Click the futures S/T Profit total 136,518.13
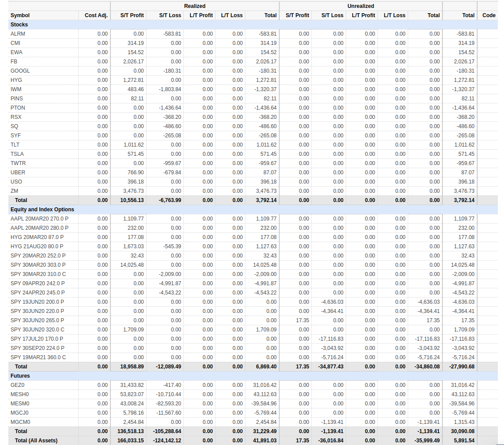 131,431
